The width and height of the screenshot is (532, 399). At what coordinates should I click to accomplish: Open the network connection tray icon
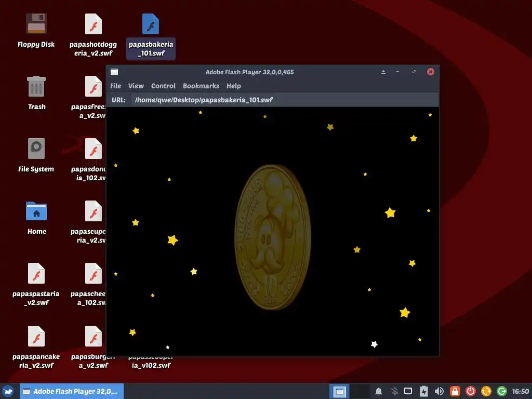click(x=408, y=391)
